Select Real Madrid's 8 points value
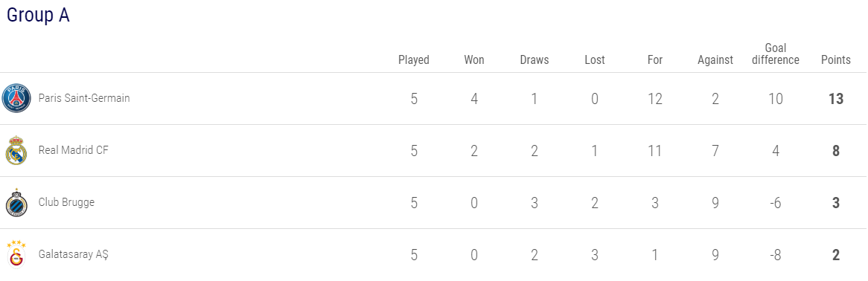The height and width of the screenshot is (281, 868). click(836, 151)
